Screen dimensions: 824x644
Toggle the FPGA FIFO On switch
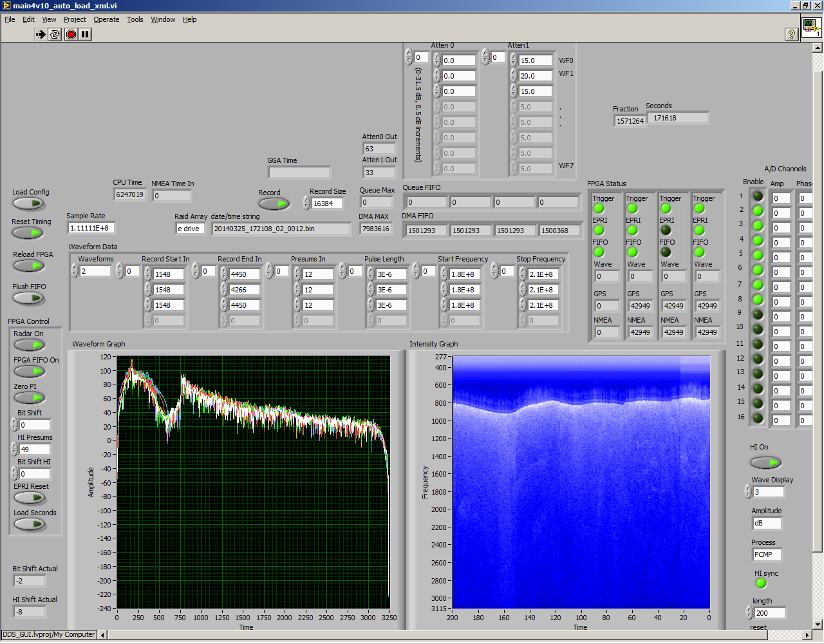tap(29, 372)
